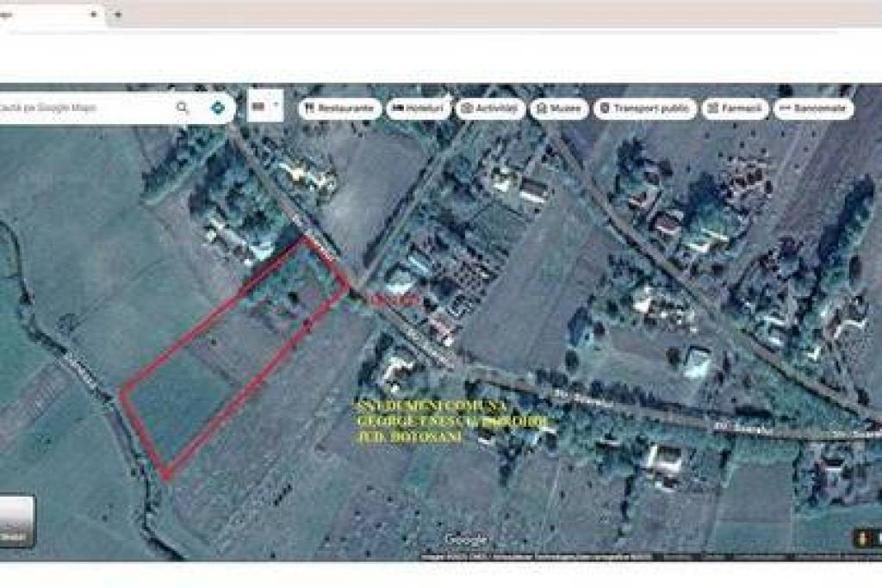Select the Transport public filter chip
Screen dimensions: 882x588
pyautogui.click(x=645, y=108)
